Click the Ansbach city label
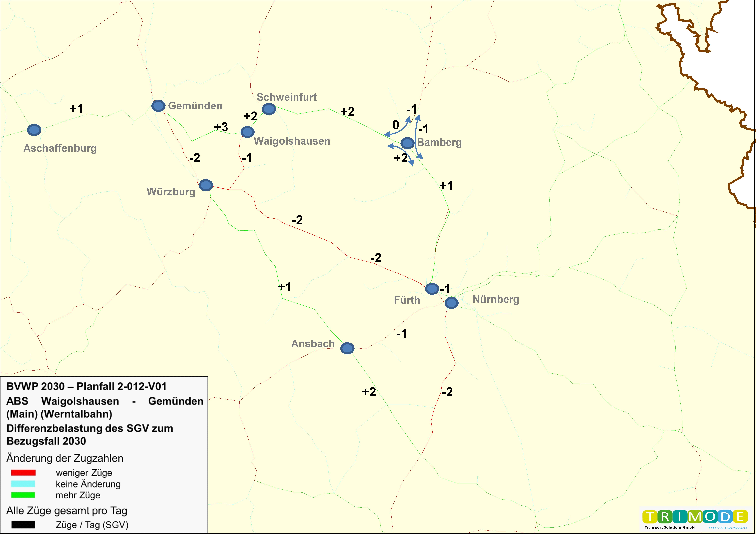Screen dimensions: 756x534 (313, 344)
